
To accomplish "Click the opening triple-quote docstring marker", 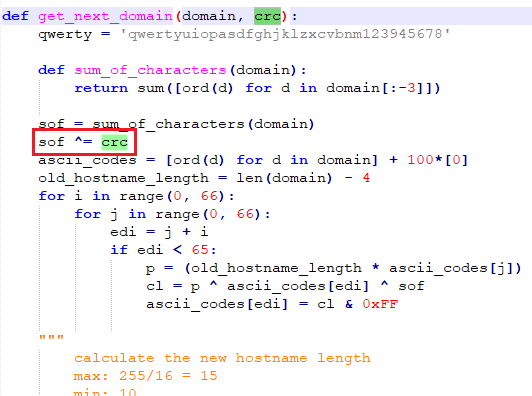I will 51,338.
